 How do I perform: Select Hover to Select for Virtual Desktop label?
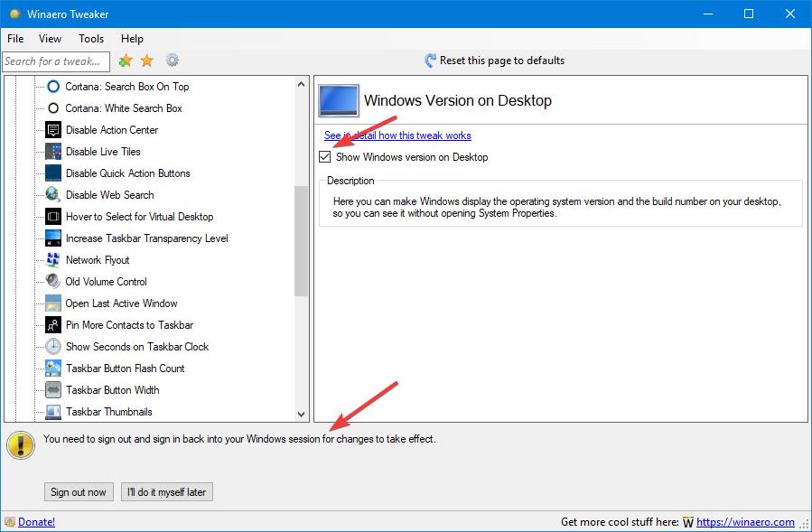[139, 217]
